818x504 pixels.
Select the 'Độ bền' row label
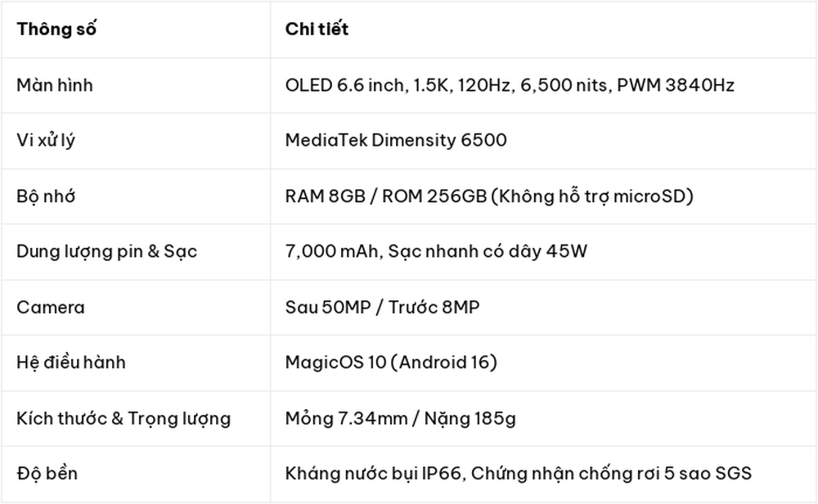pyautogui.click(x=47, y=474)
